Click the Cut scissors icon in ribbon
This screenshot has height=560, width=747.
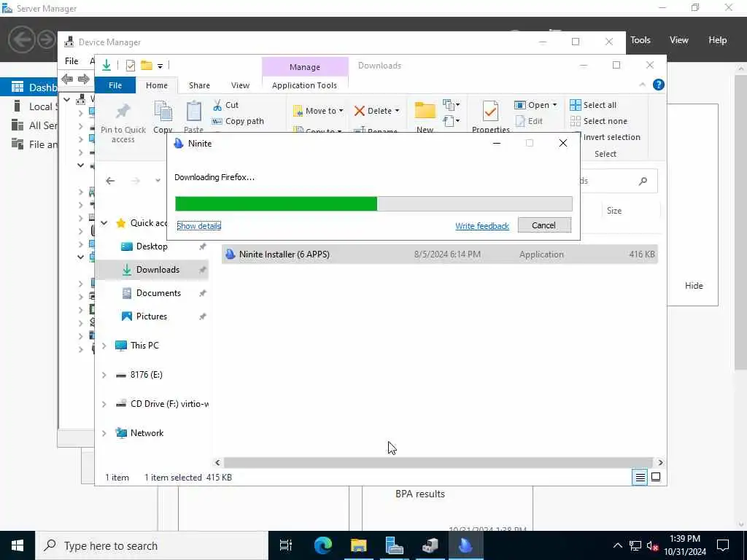tap(217, 105)
